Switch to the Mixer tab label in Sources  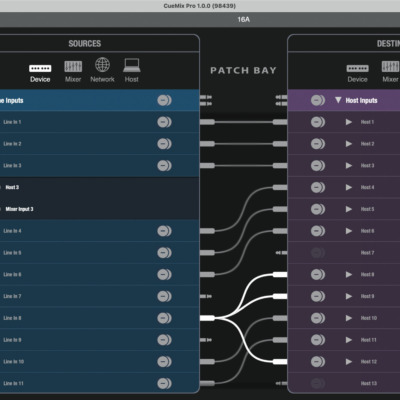tap(73, 79)
